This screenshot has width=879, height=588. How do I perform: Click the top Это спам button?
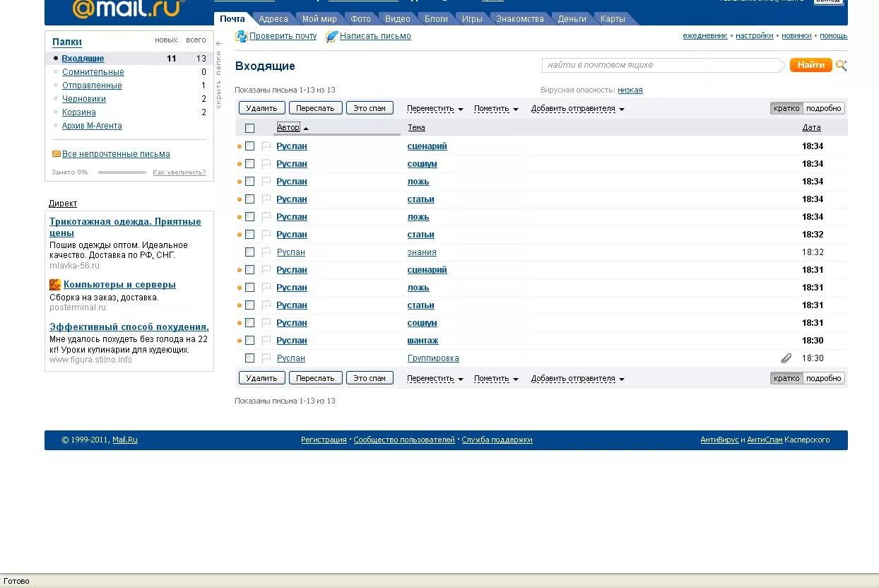370,108
